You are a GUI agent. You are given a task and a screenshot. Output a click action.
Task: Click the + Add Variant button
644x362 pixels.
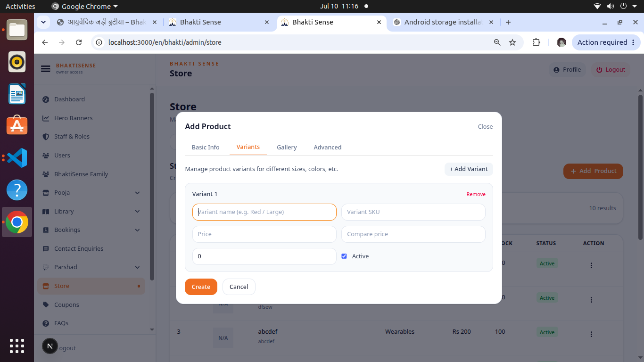pos(469,169)
